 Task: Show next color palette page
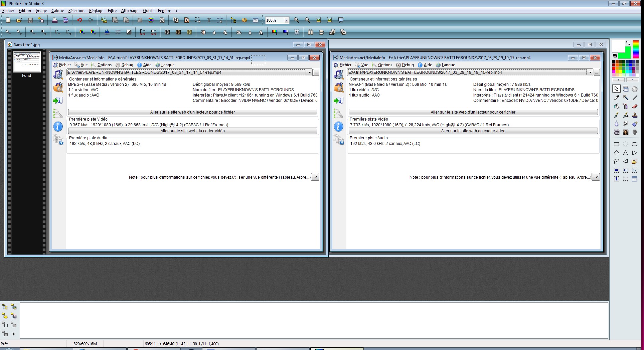pos(632,80)
